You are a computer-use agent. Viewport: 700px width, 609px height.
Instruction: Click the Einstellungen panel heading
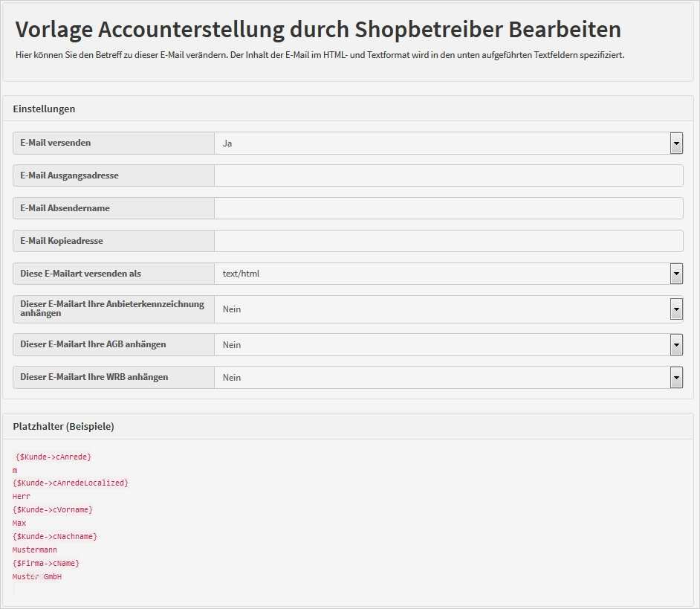[44, 109]
